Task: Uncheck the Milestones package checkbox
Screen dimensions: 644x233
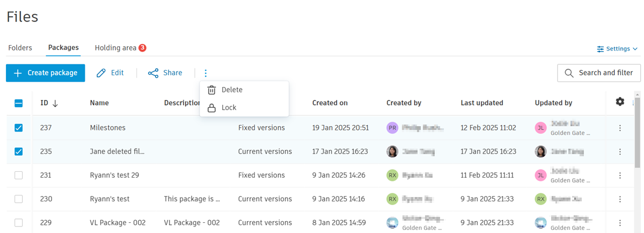Action: coord(19,128)
